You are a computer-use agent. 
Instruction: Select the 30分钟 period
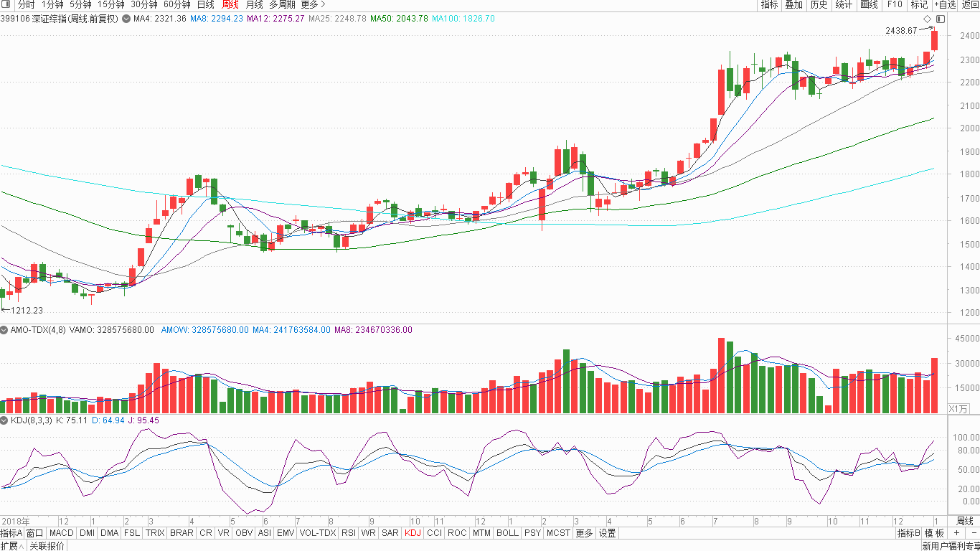[x=143, y=4]
